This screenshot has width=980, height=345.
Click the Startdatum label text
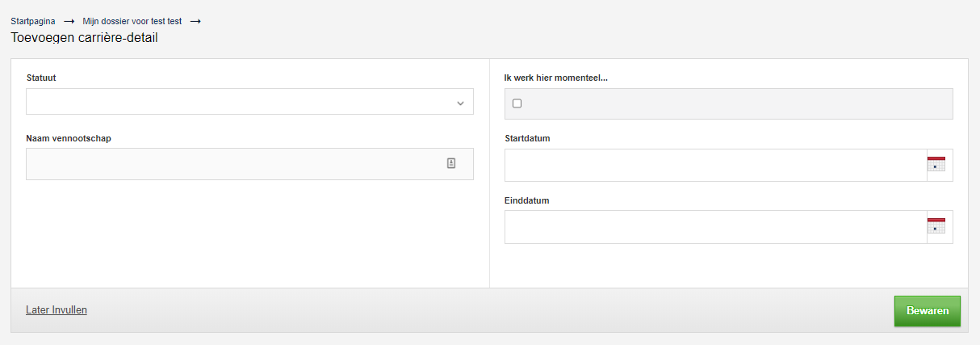click(527, 138)
